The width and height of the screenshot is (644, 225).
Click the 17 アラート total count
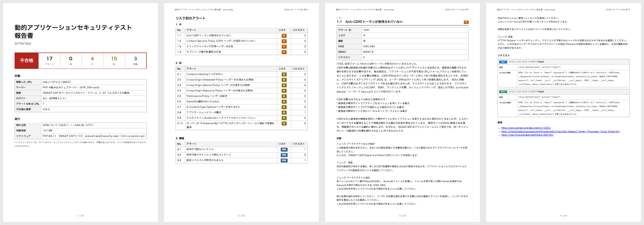tap(49, 61)
